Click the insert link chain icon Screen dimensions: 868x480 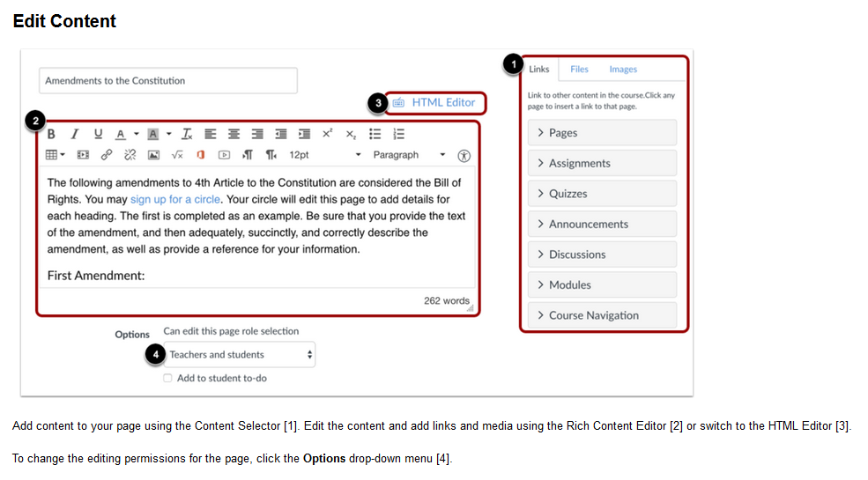point(107,155)
